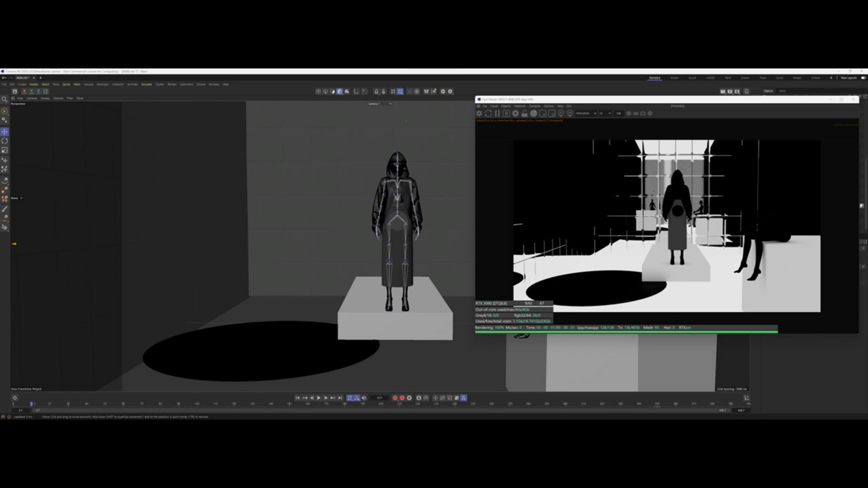Screen dimensions: 868x488
Task: Step to the previous frame
Action: click(x=311, y=398)
